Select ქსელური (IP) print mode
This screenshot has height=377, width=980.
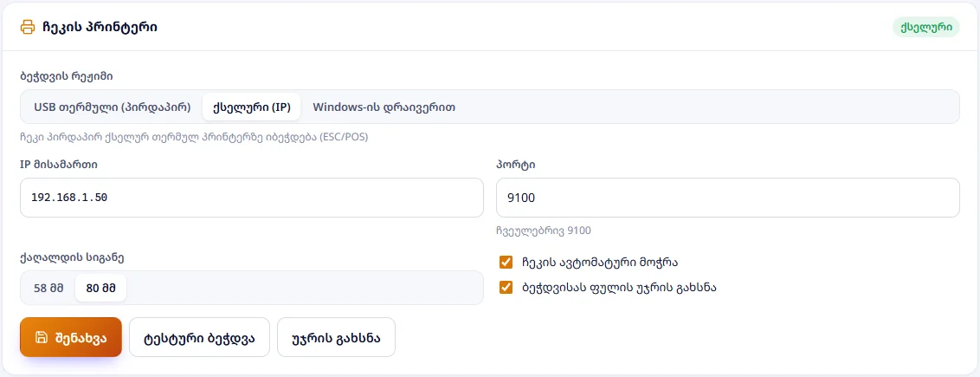[251, 107]
